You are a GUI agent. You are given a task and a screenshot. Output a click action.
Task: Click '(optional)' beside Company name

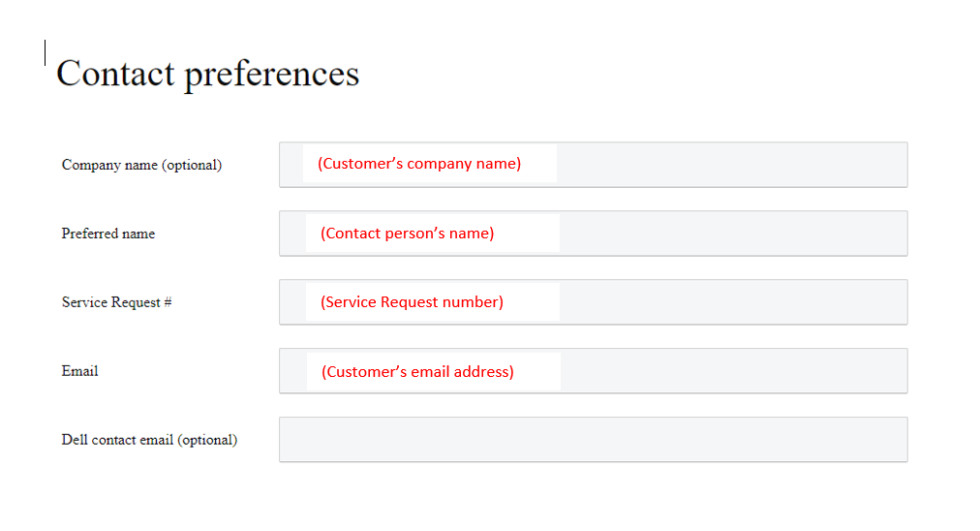click(x=192, y=165)
